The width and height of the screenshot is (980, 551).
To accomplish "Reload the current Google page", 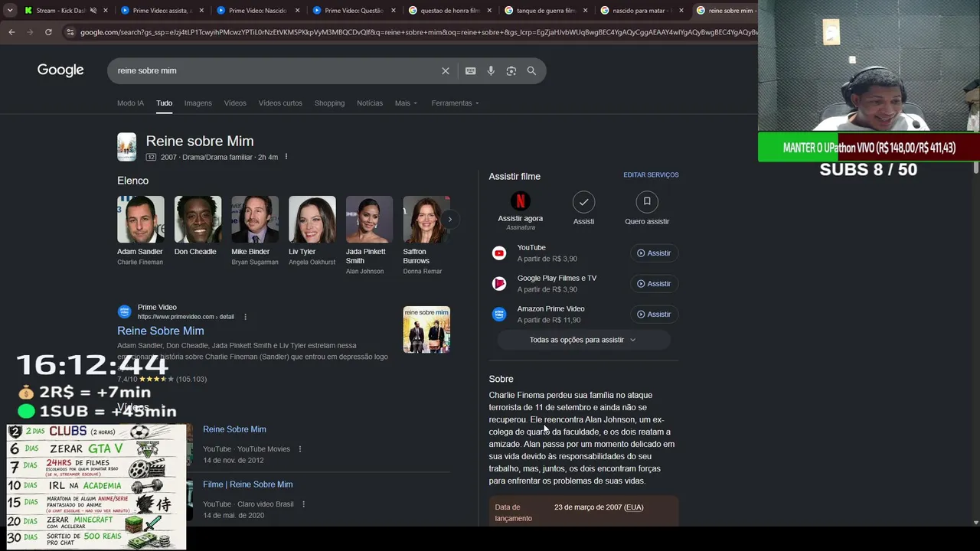I will pos(48,32).
